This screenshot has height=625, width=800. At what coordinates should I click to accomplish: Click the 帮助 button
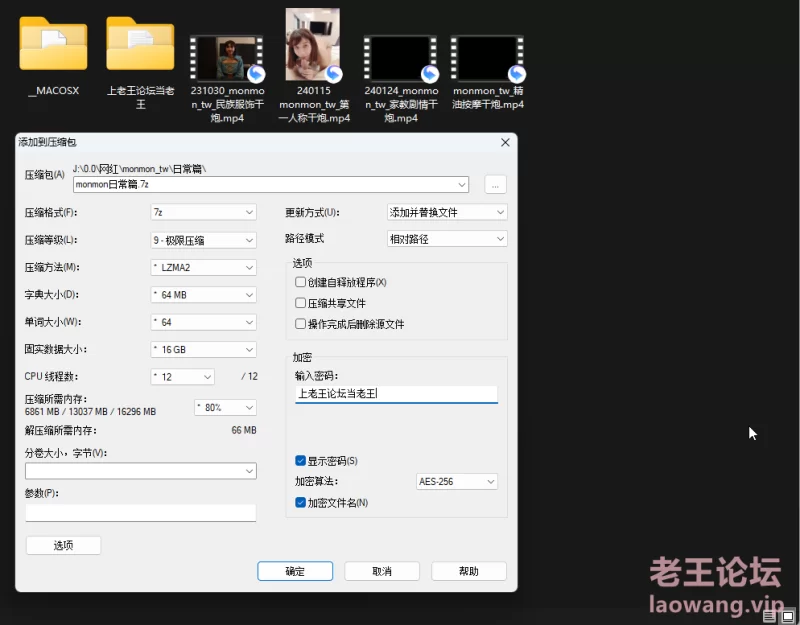point(468,571)
